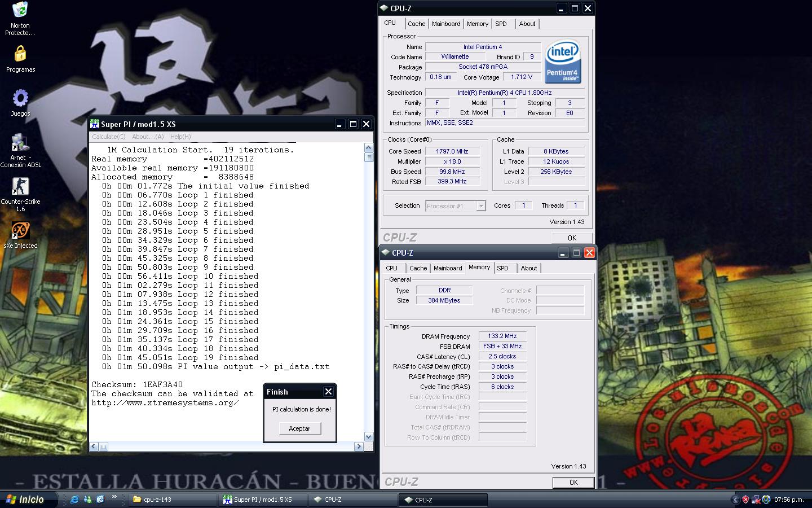The width and height of the screenshot is (812, 508).
Task: Click the memory Size value 384 MBytes
Action: (x=444, y=300)
